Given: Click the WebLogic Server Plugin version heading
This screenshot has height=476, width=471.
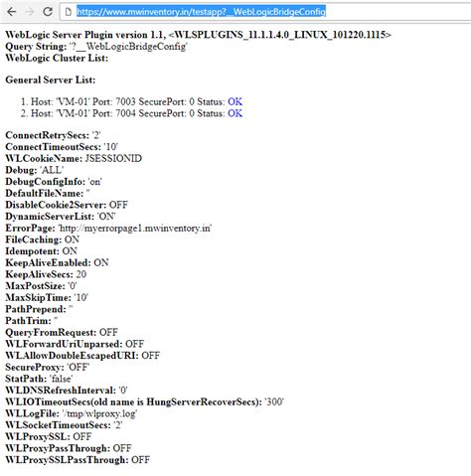Looking at the screenshot, I should click(x=198, y=35).
